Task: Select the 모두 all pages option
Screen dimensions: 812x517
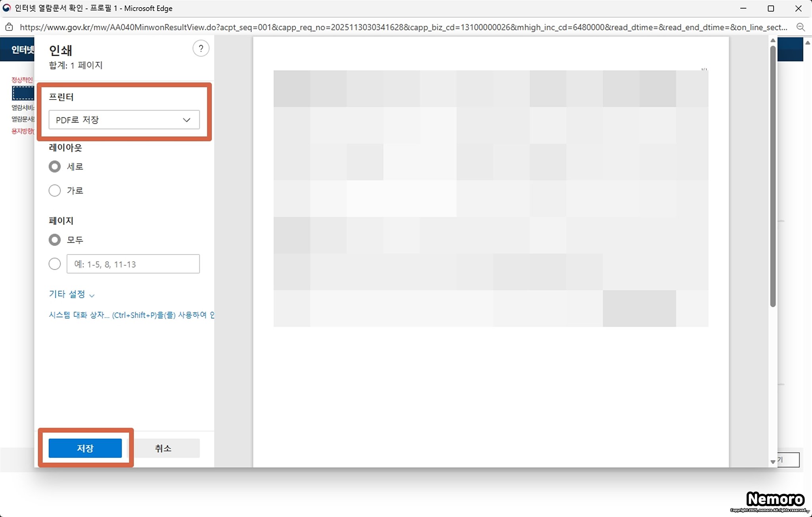Action: pyautogui.click(x=55, y=240)
